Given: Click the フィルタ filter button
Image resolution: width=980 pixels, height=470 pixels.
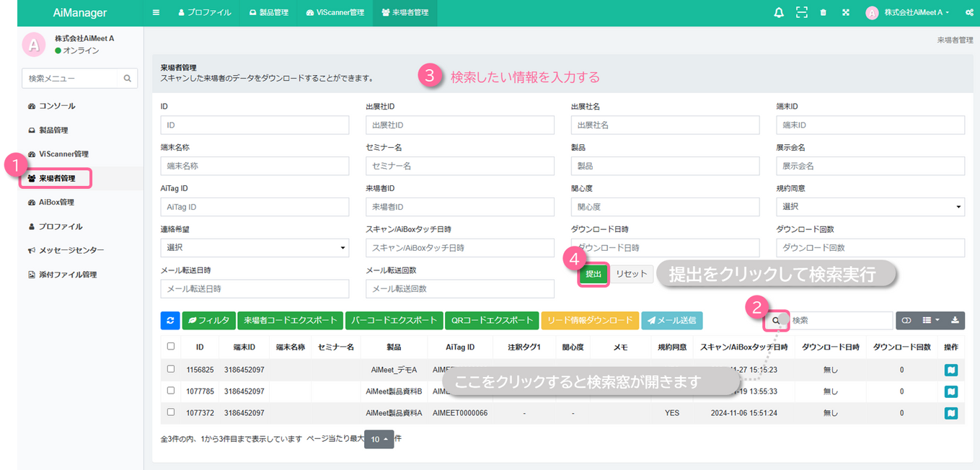Looking at the screenshot, I should pos(208,321).
